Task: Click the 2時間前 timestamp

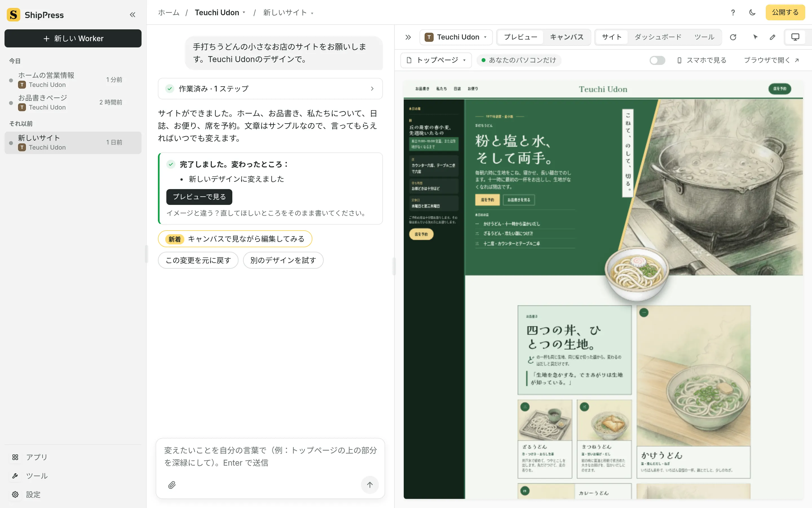Action: 111,102
